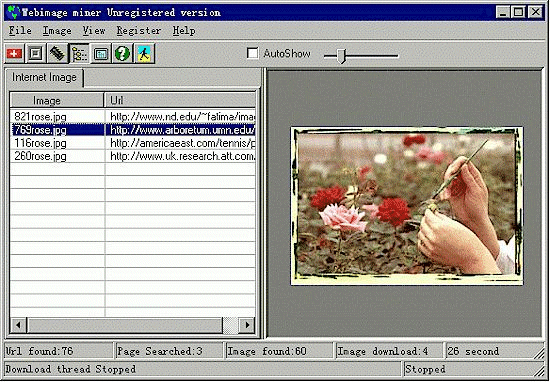Click the Url found:76 status field
This screenshot has height=382, width=550.
click(59, 351)
